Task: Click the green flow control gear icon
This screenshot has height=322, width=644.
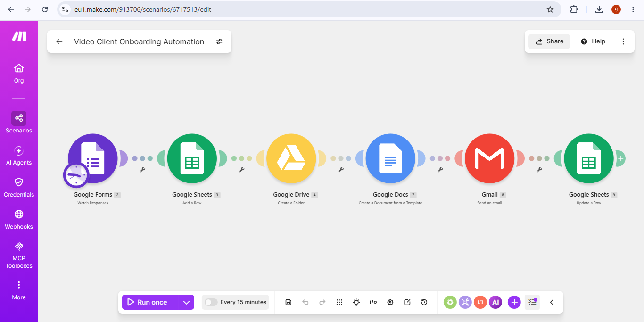Action: 450,302
